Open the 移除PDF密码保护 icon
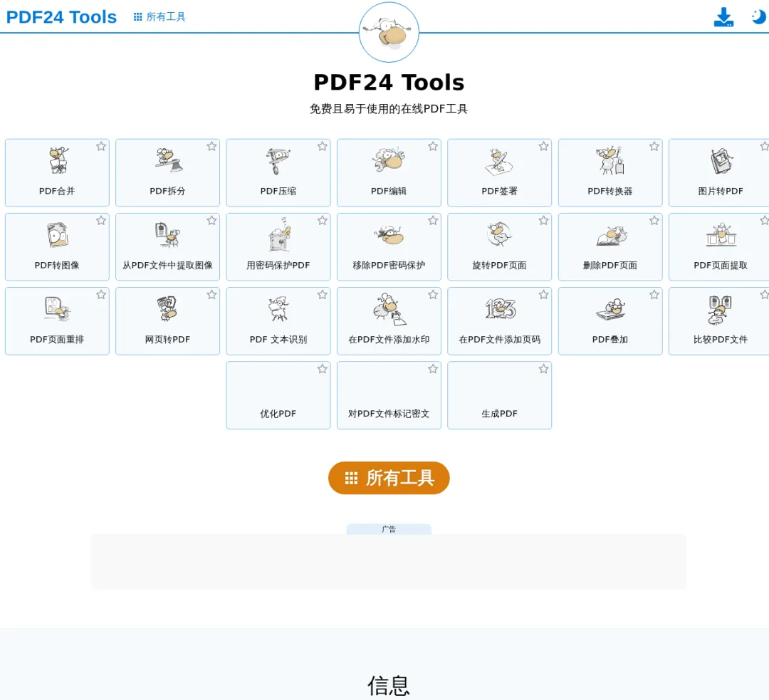769x700 pixels. click(x=389, y=235)
